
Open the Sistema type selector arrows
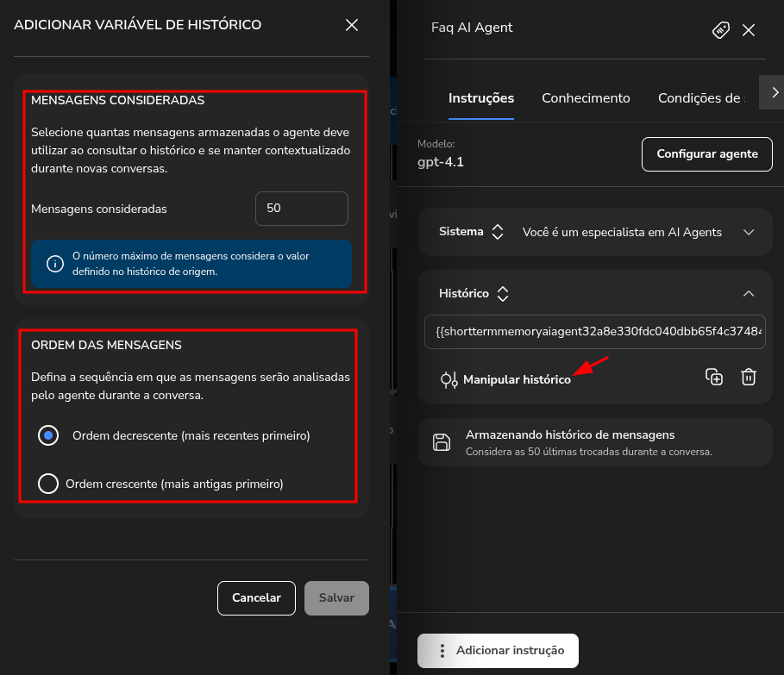[497, 232]
